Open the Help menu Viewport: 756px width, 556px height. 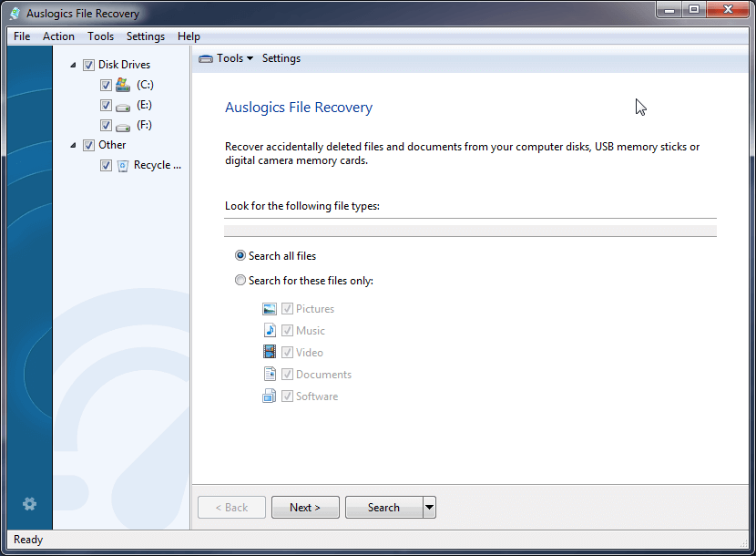[x=189, y=36]
